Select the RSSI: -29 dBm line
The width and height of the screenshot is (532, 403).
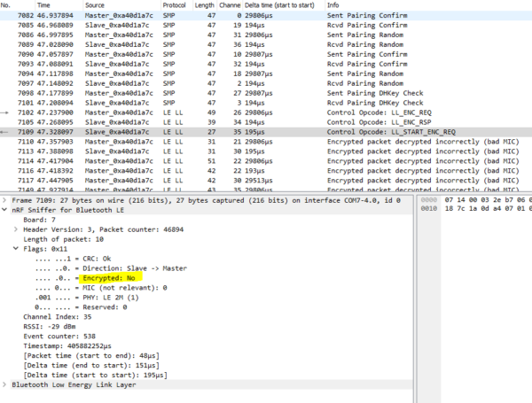(51, 326)
